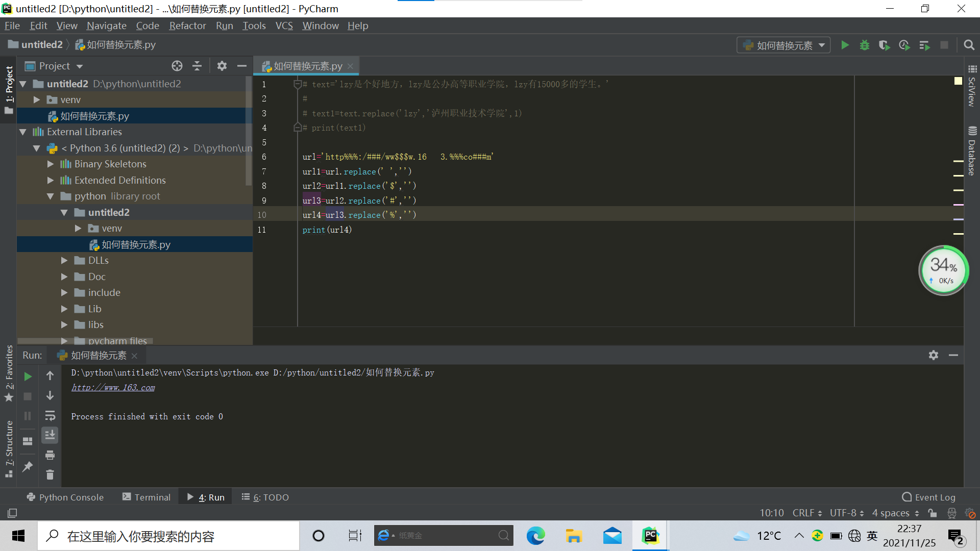Open the http://www.163.com output link
Image resolution: width=980 pixels, height=551 pixels.
pyautogui.click(x=113, y=388)
